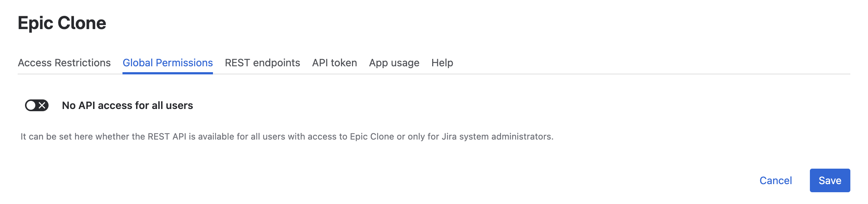Show the Help tab
868x204 pixels.
pyautogui.click(x=442, y=63)
